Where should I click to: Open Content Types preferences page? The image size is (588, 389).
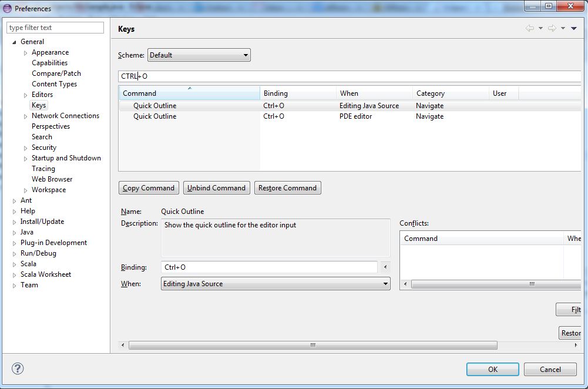[x=55, y=83]
